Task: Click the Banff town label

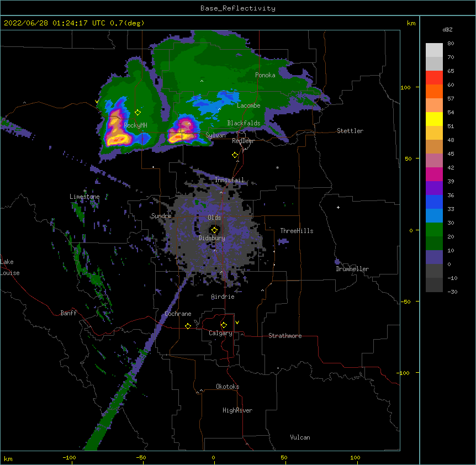Action: click(x=68, y=313)
